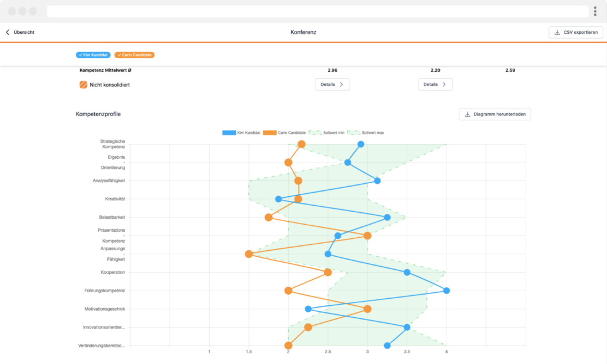Click Carlo's Führungskompetenz data point
Screen dimensions: 607x364
click(x=289, y=290)
